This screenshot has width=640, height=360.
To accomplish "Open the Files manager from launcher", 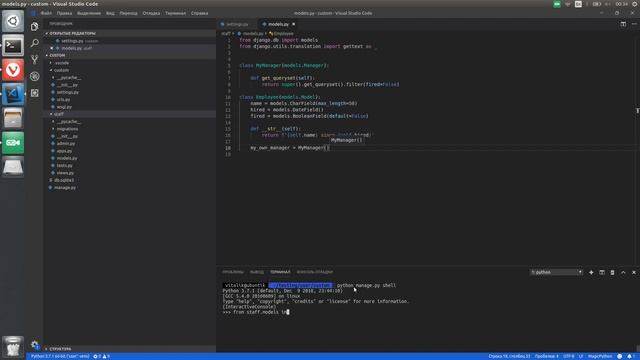I will click(x=13, y=118).
